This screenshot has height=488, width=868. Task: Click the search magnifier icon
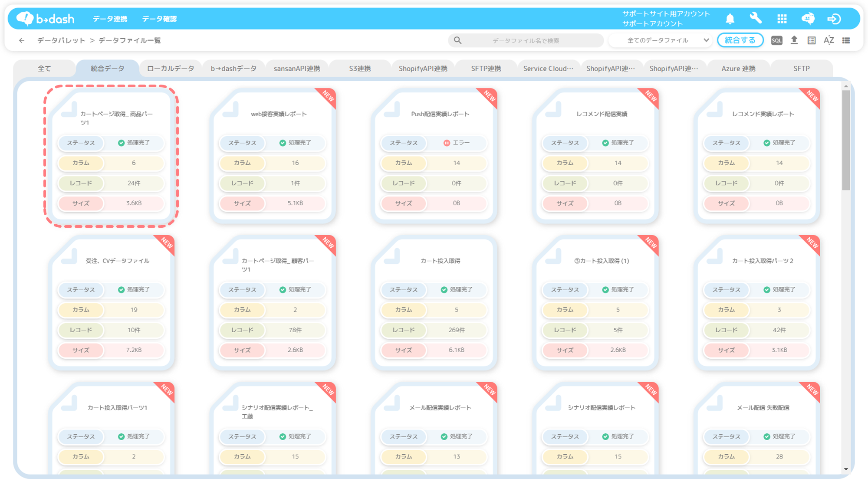[457, 40]
